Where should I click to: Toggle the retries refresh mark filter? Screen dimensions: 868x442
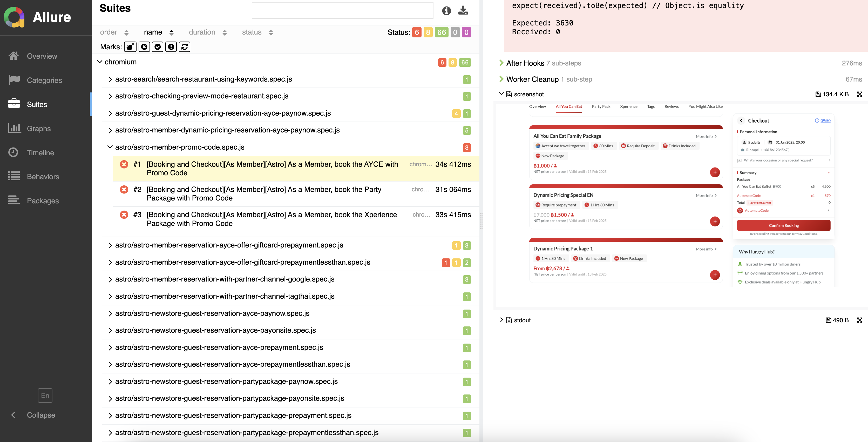pos(184,47)
